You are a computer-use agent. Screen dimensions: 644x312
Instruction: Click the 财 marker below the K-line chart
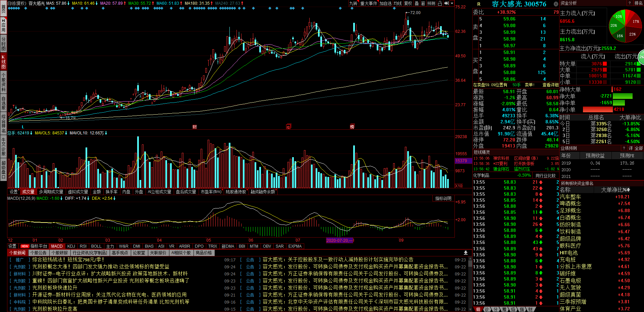[x=195, y=127]
